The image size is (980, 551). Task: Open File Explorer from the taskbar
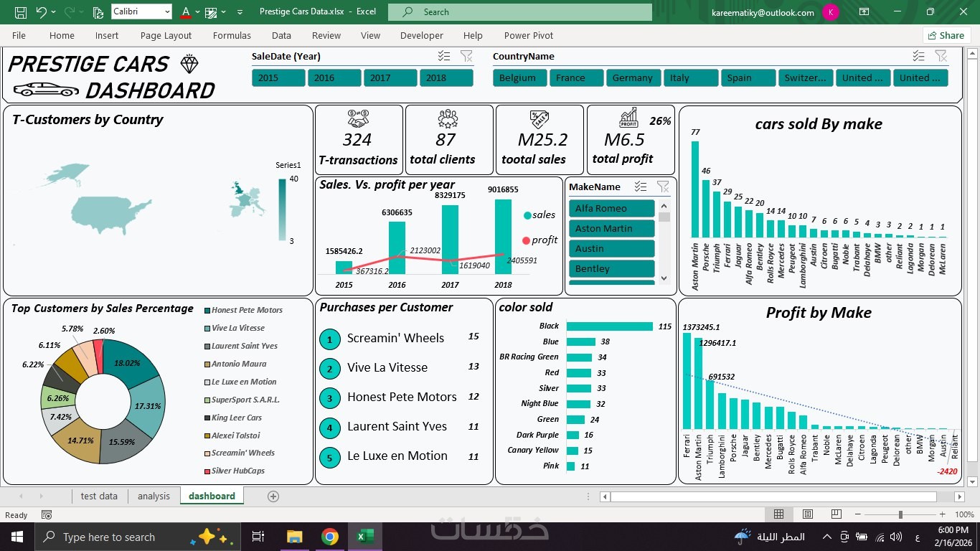point(294,537)
